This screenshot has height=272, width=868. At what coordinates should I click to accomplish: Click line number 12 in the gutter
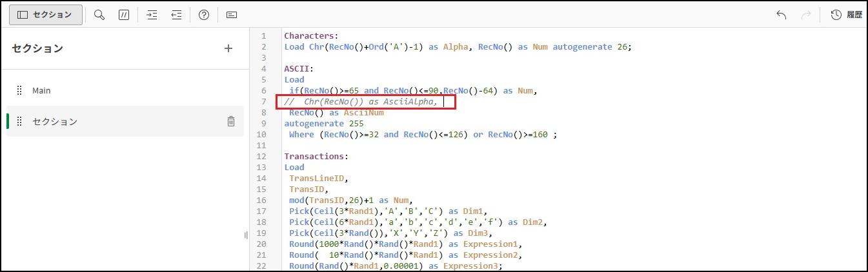point(261,146)
